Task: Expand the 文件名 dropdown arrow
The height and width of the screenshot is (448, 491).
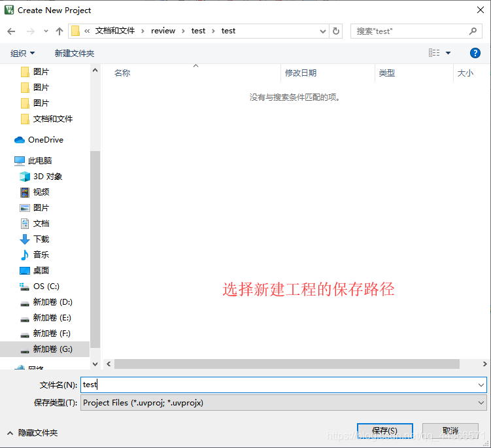Action: [481, 385]
